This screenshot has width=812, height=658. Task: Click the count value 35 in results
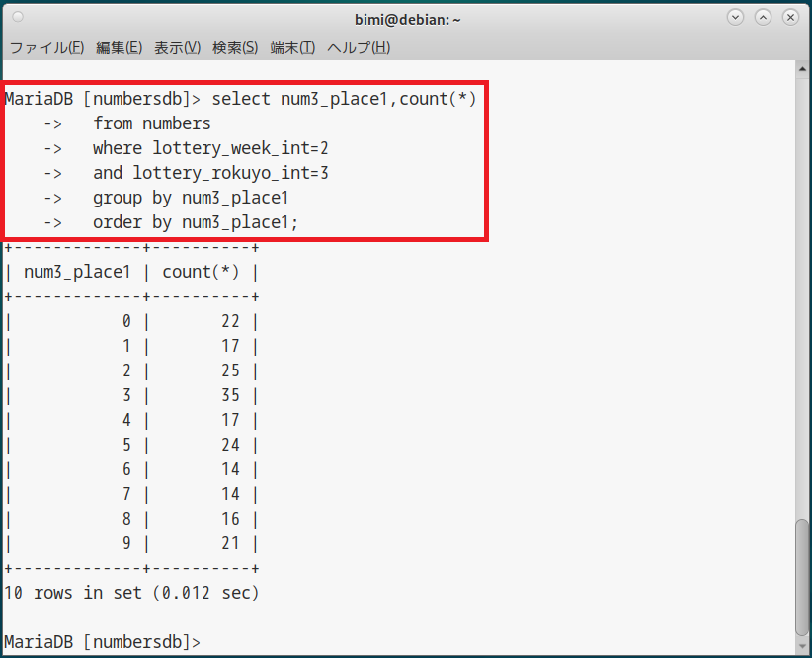click(231, 395)
